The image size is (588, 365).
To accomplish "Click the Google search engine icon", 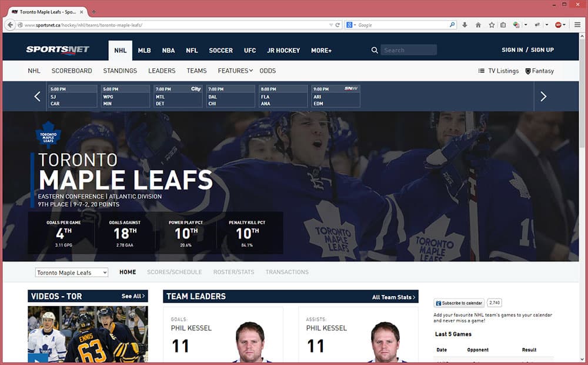I will click(349, 25).
